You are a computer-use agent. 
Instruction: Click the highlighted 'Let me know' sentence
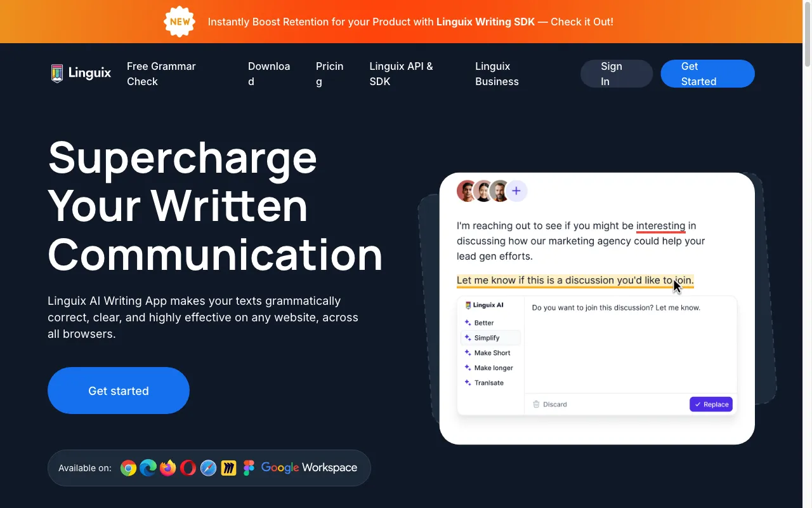pyautogui.click(x=575, y=281)
